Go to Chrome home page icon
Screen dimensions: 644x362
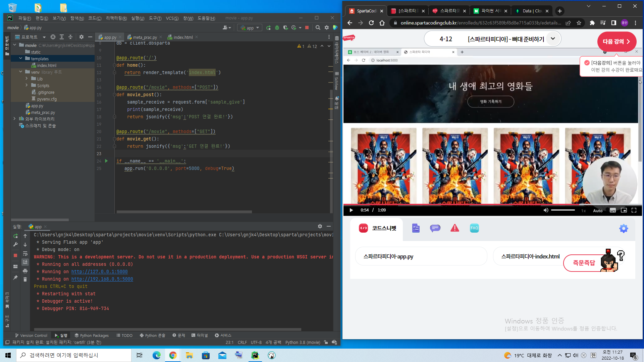(382, 23)
